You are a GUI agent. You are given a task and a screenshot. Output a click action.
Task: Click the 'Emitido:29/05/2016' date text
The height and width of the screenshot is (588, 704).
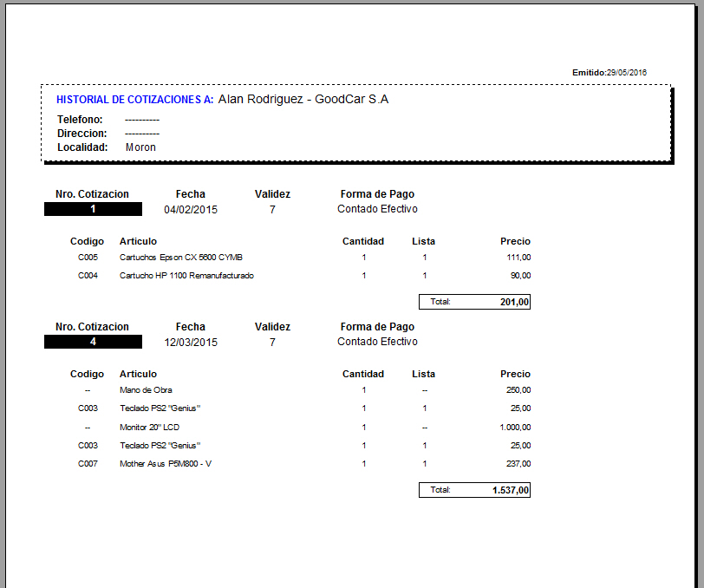point(609,72)
